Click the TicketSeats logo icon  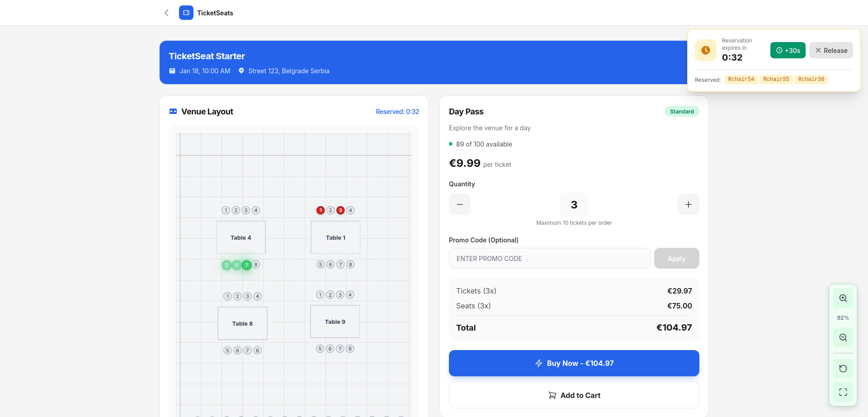tap(186, 13)
